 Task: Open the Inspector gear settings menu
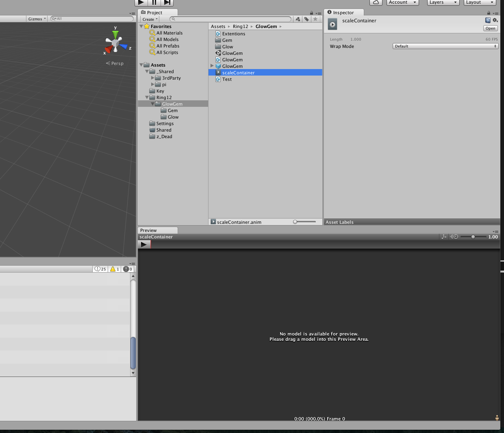(495, 20)
